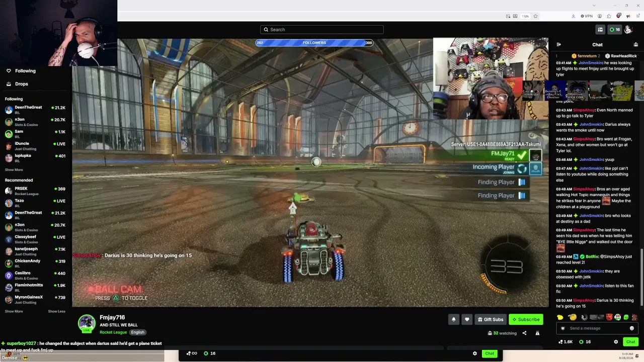The width and height of the screenshot is (644, 362).
Task: Open luplupka's channel
Action: pos(35,157)
